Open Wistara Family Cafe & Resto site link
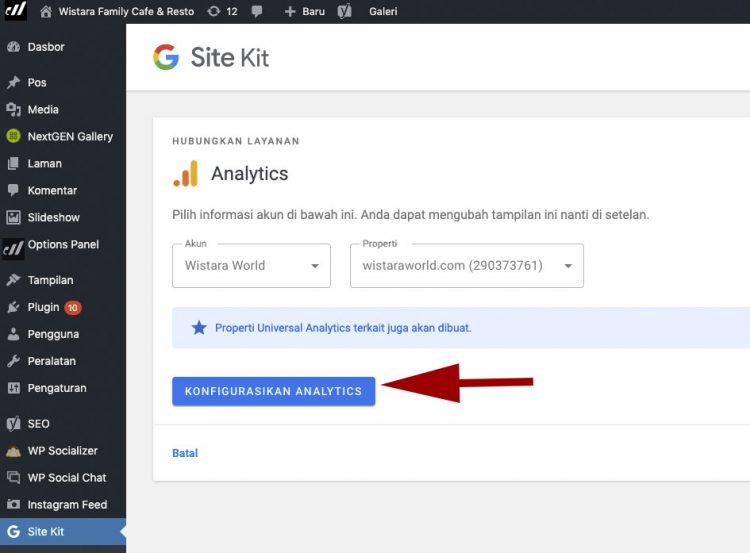750x553 pixels. tap(126, 11)
